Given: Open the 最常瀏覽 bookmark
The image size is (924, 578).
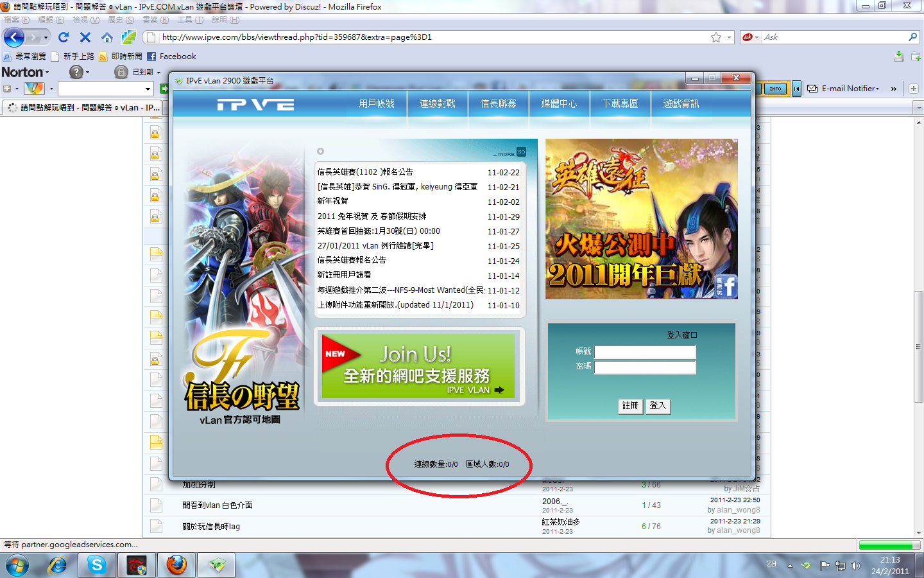Looking at the screenshot, I should 24,57.
